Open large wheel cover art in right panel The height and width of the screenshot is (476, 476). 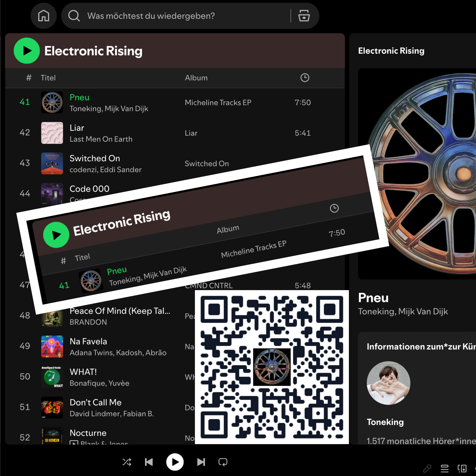[x=417, y=174]
